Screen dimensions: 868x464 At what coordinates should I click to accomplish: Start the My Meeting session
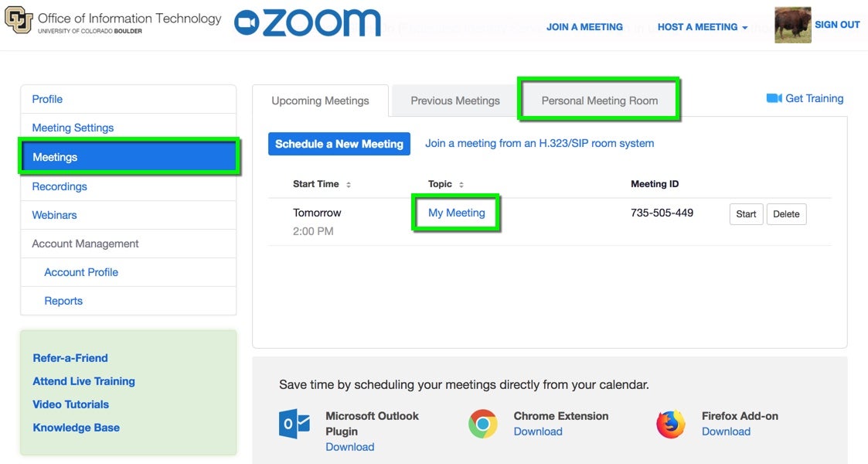click(x=746, y=214)
